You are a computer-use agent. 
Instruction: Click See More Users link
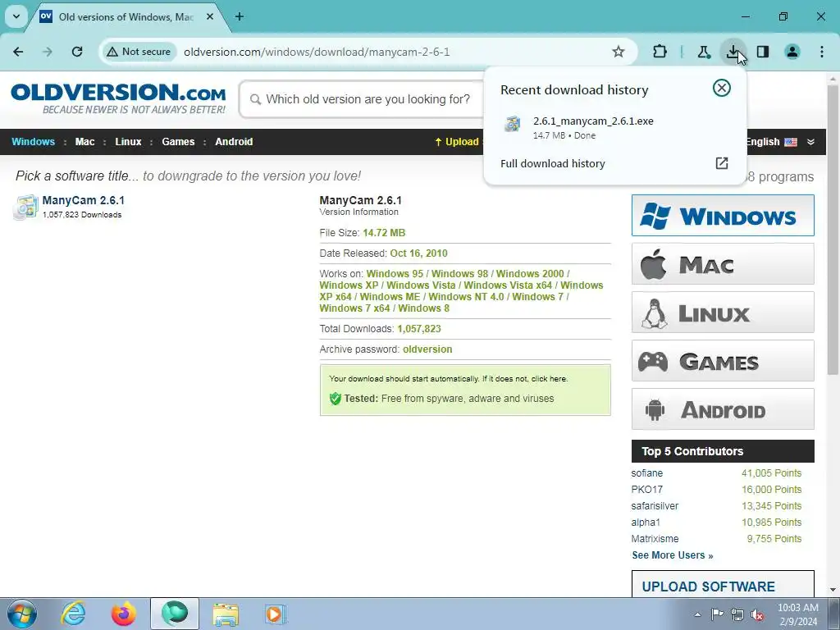673,555
